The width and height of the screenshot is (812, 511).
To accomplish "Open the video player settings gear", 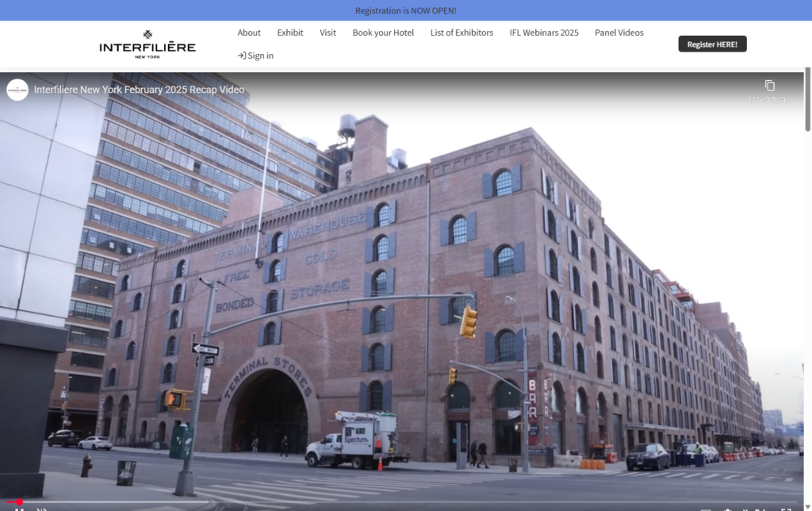I will click(728, 509).
